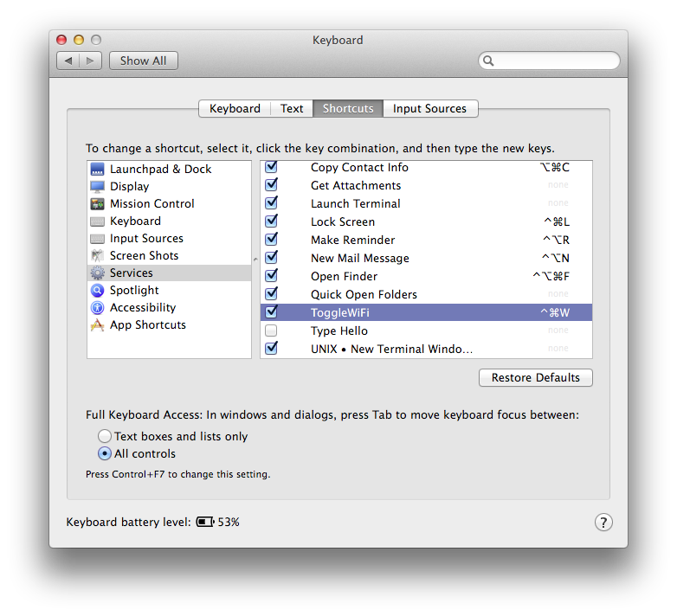Click the ToggleWiFi ^⌘W key combination
Image resolution: width=677 pixels, height=616 pixels.
(x=555, y=312)
